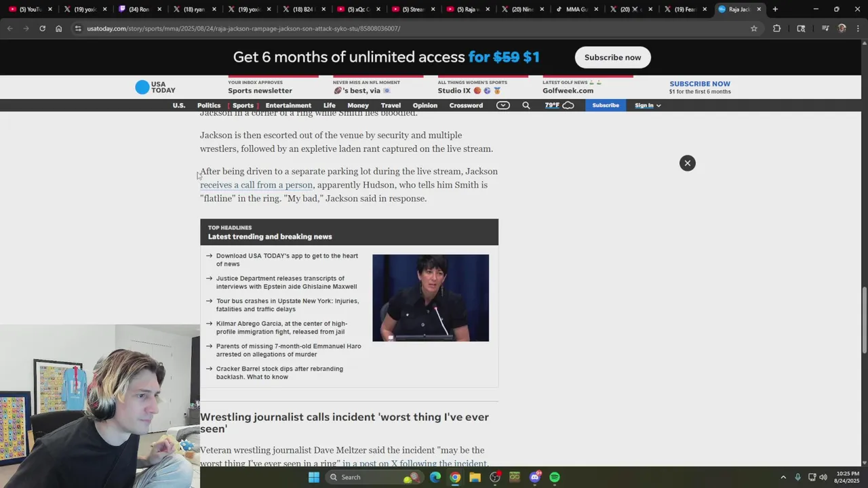Go back with browser back arrow
The width and height of the screenshot is (868, 488).
click(x=9, y=28)
